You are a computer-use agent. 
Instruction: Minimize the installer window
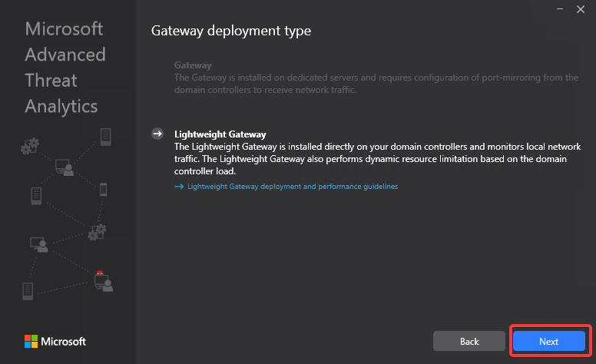[x=558, y=9]
